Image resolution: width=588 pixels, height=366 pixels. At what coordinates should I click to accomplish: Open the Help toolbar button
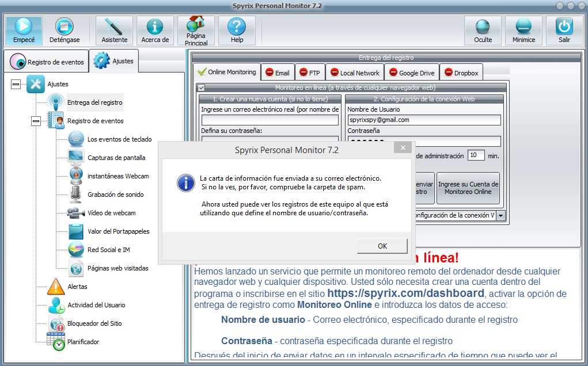237,30
